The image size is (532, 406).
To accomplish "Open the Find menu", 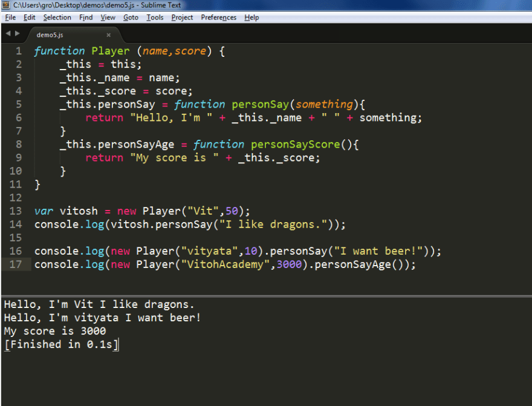I will 86,18.
